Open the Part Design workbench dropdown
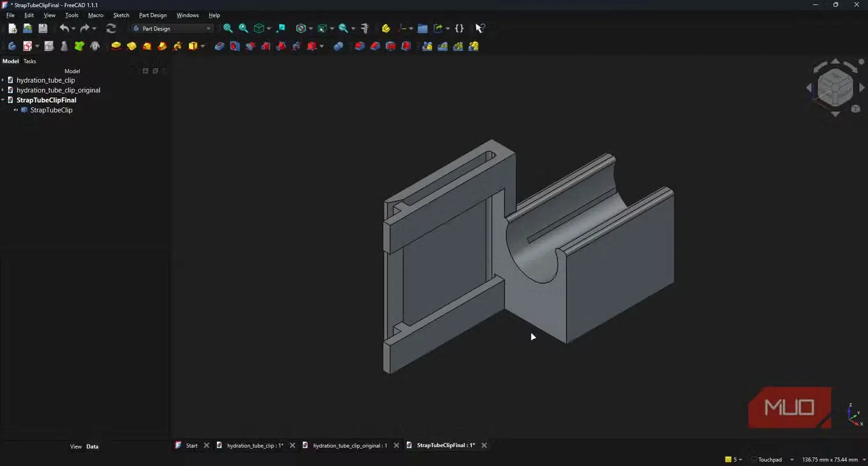The image size is (868, 466). tap(172, 28)
